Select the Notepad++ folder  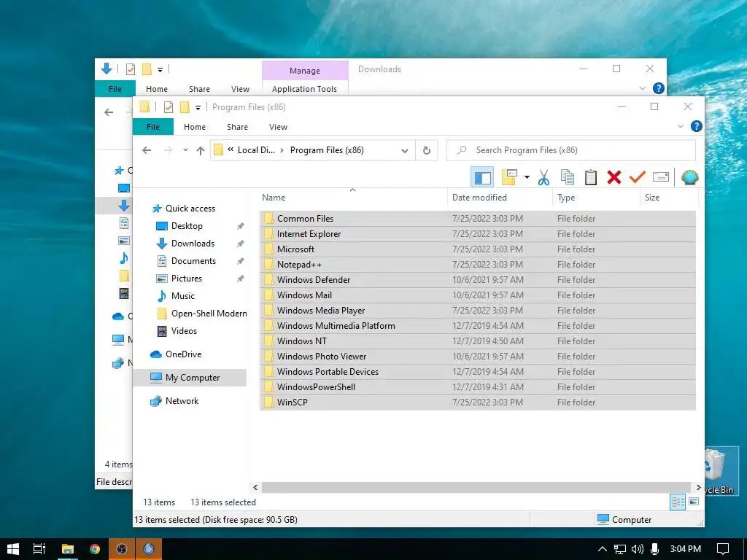tap(477, 265)
